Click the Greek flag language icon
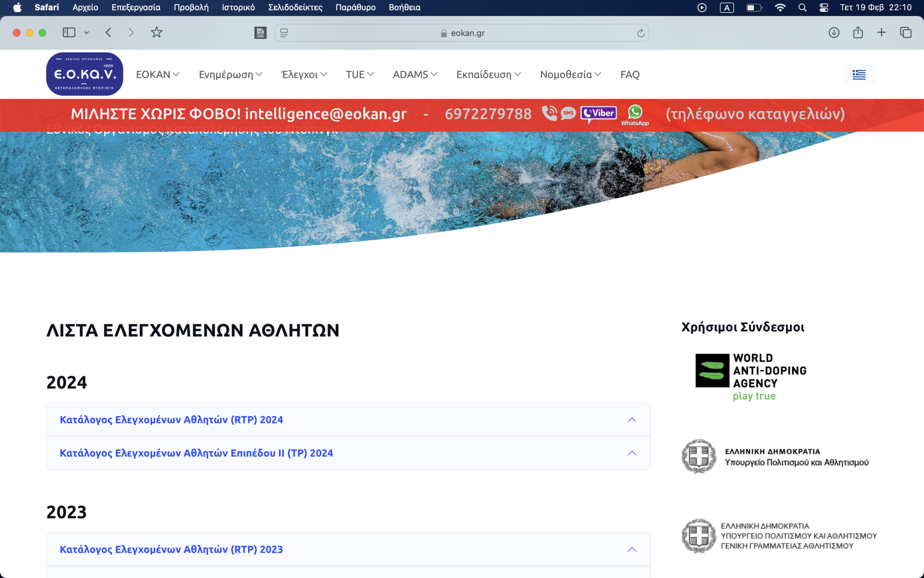Screen dimensions: 924x578 pos(859,75)
